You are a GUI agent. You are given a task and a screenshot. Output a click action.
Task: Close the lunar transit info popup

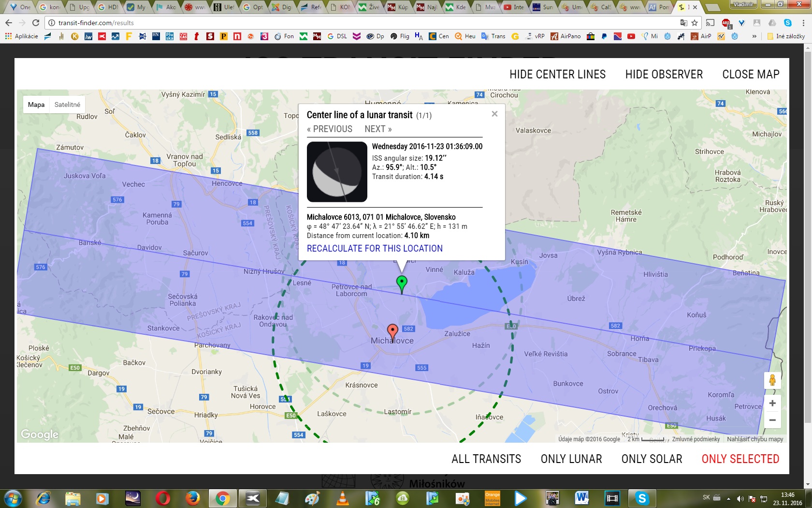[x=494, y=114]
